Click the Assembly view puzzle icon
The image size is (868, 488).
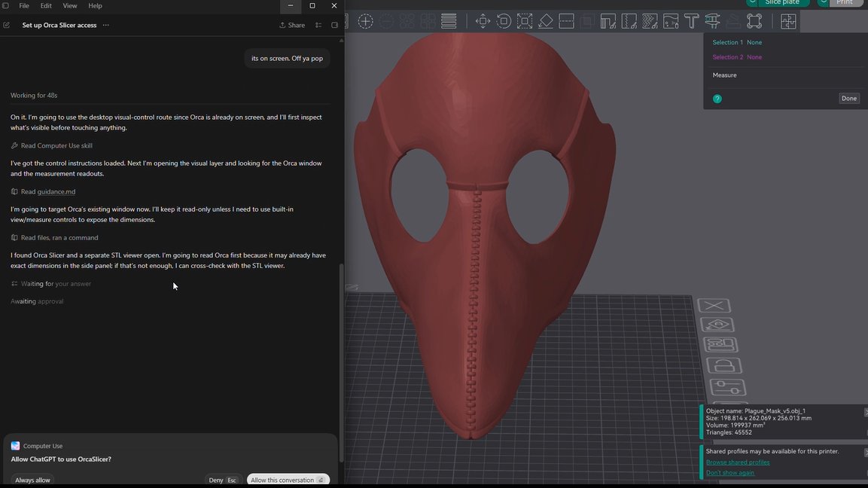(x=788, y=21)
